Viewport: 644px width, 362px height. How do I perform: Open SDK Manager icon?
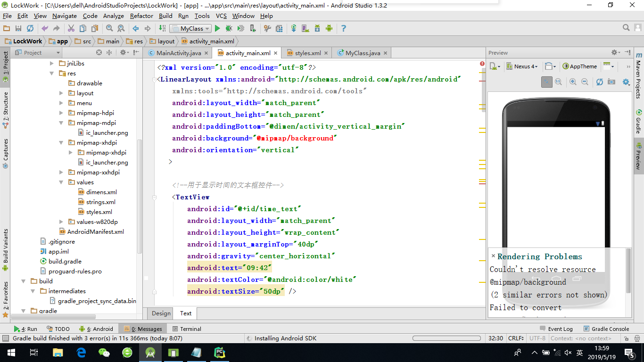click(x=317, y=29)
